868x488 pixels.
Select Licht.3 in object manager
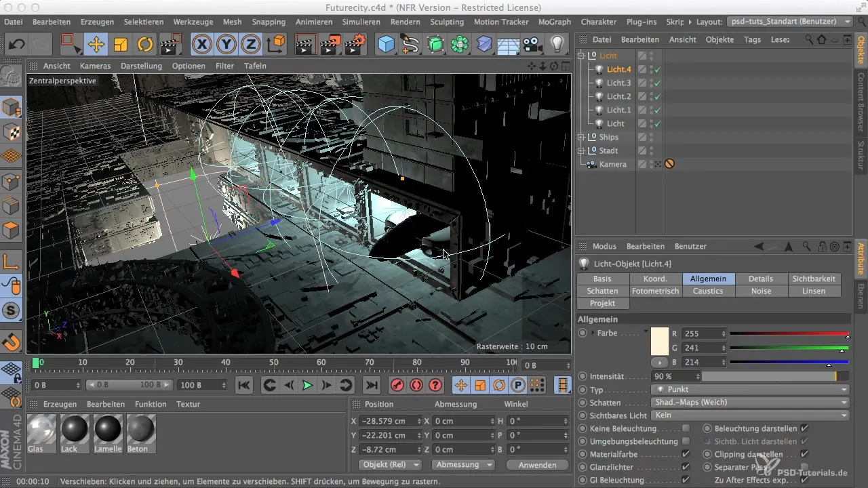[x=618, y=83]
